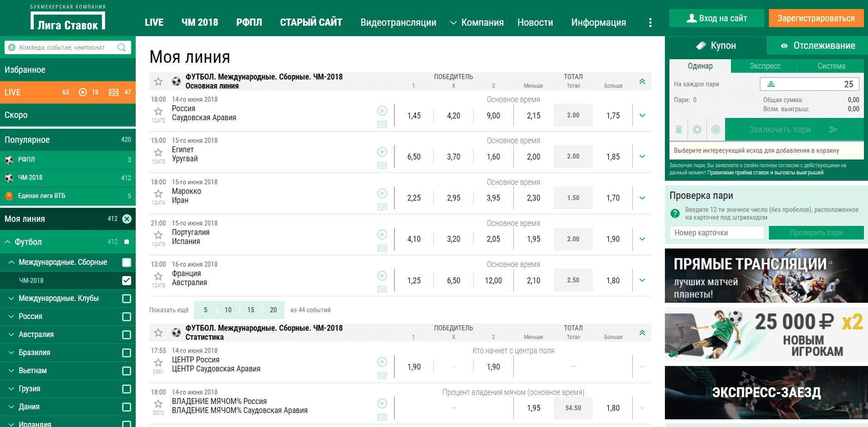The width and height of the screenshot is (868, 427).
Task: Open the РФПЛ header menu item
Action: [249, 23]
